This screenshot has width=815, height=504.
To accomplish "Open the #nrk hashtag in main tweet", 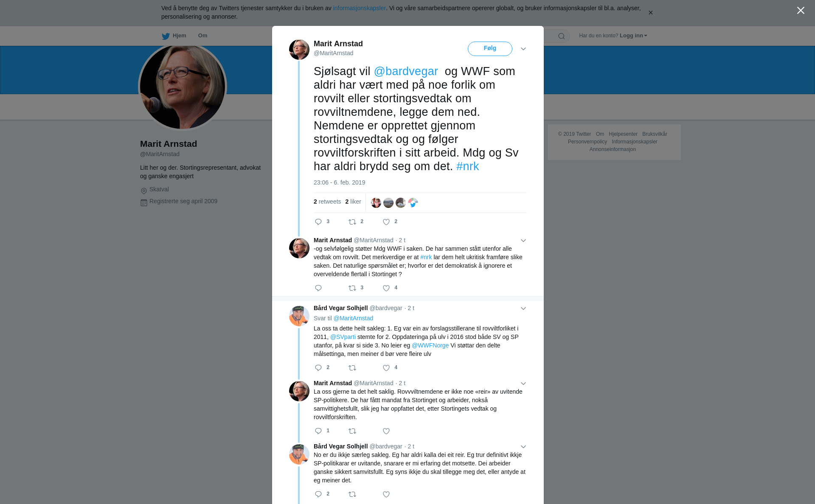I will [467, 166].
